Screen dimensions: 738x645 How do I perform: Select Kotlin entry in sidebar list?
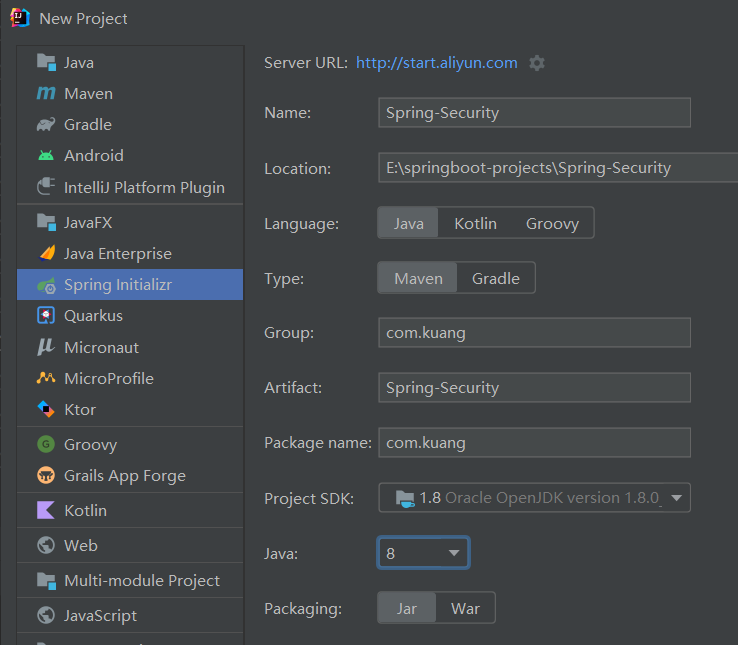130,510
